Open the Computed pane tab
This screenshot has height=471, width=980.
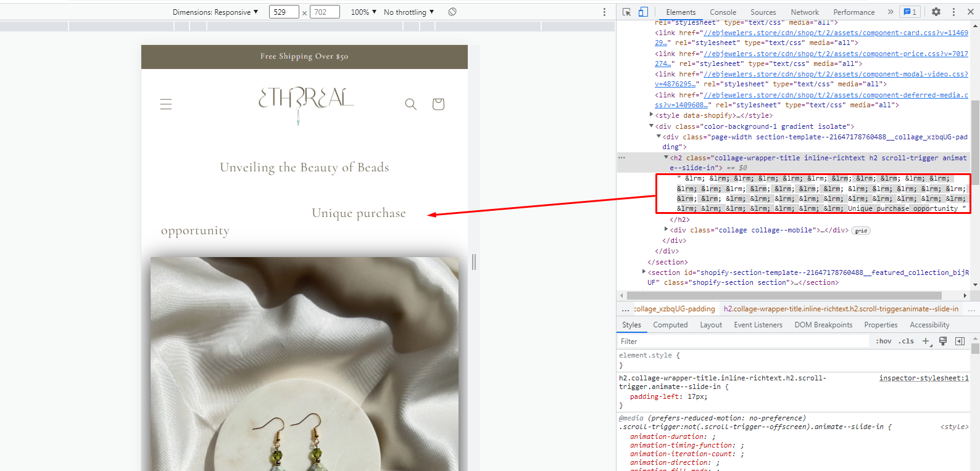pyautogui.click(x=670, y=325)
